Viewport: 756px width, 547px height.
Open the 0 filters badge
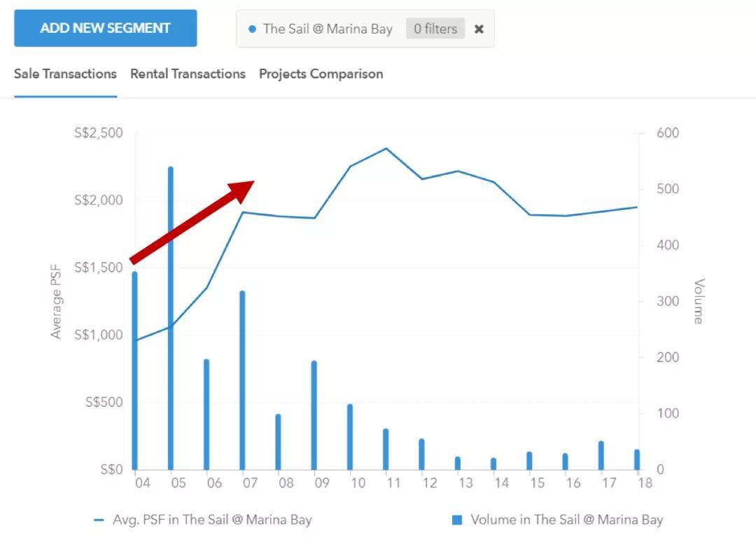coord(435,29)
